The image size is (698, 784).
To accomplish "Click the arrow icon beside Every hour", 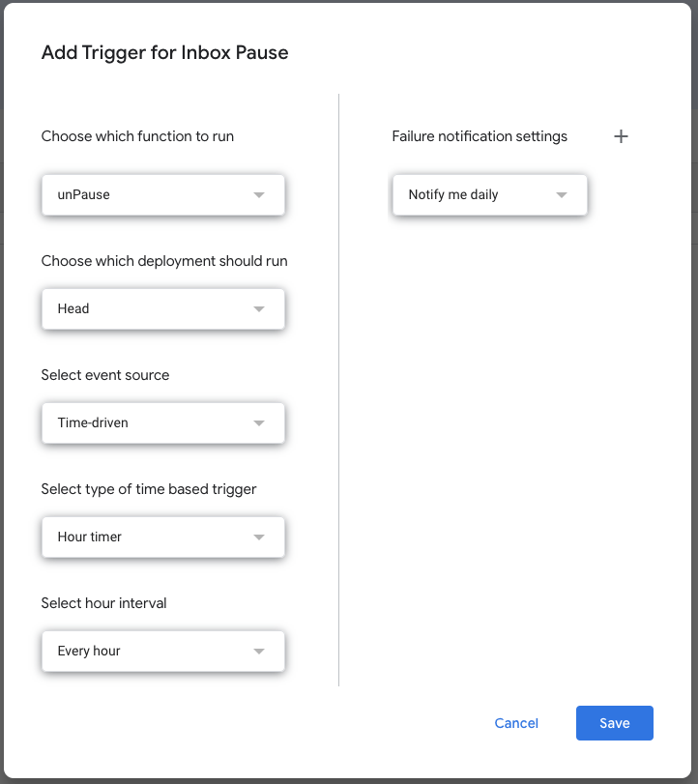I will (258, 651).
